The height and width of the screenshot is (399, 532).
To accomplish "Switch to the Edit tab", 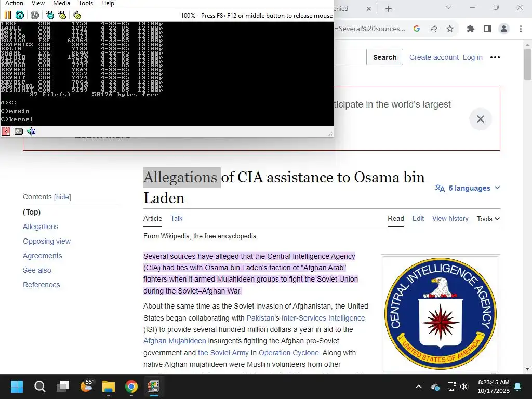I will [x=418, y=219].
